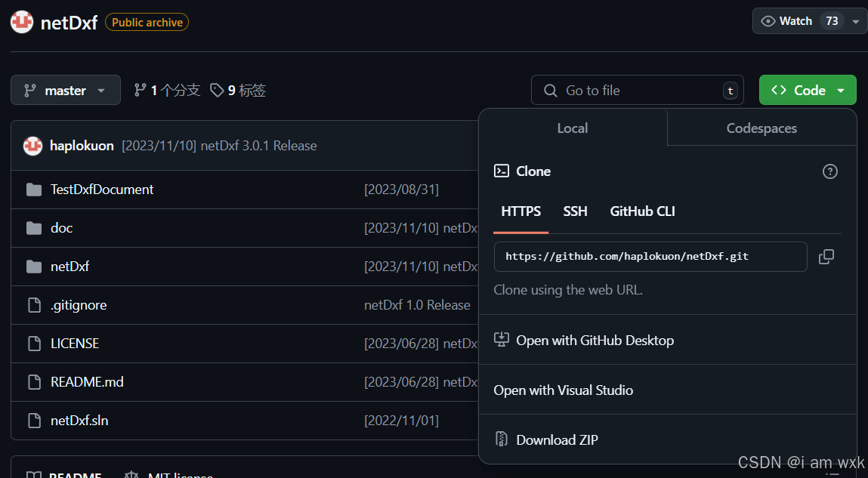Click the git branch icon in the master button

coord(30,90)
